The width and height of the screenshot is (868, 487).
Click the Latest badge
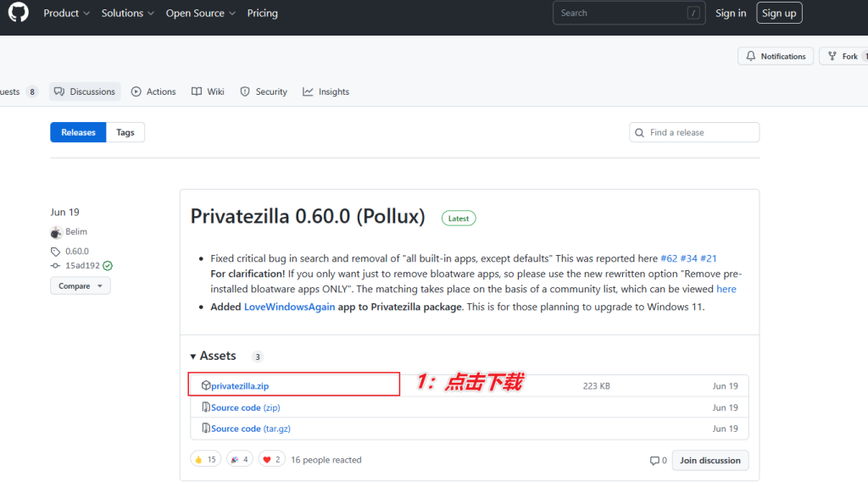459,218
